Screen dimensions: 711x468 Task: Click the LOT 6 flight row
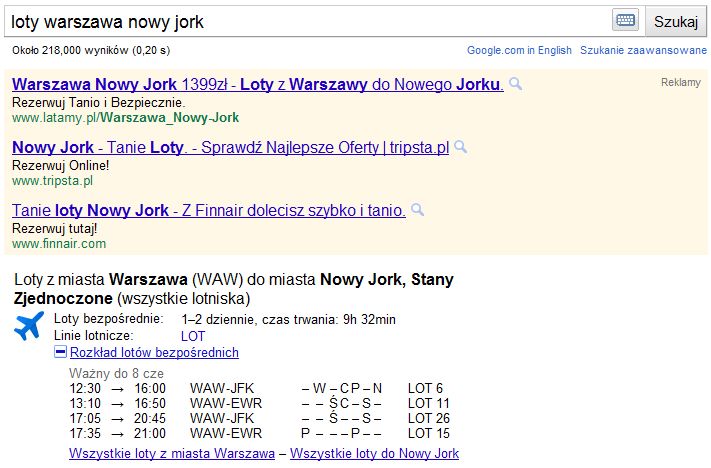(255, 388)
